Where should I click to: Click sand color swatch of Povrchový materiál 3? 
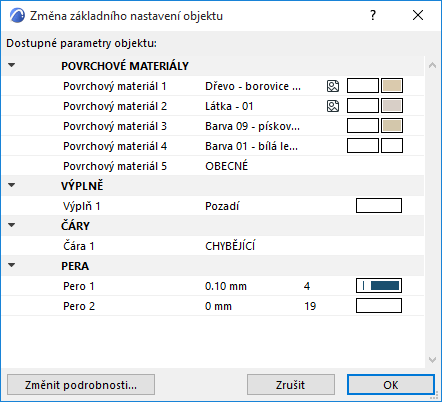[392, 126]
